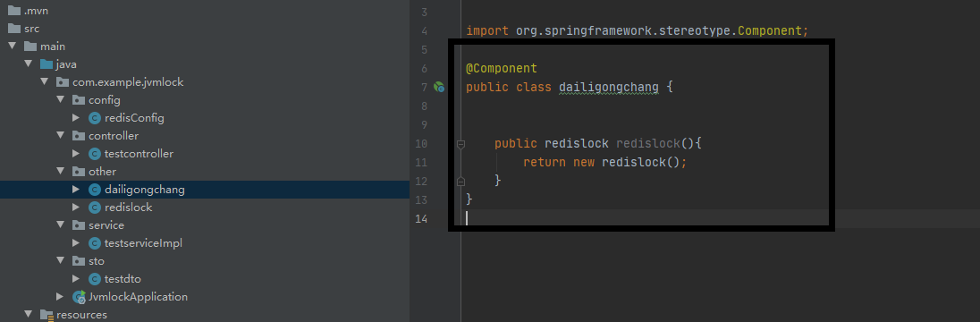Screen dimensions: 980x322
Task: Expand the dailigongchang class arrow
Action: click(x=76, y=190)
